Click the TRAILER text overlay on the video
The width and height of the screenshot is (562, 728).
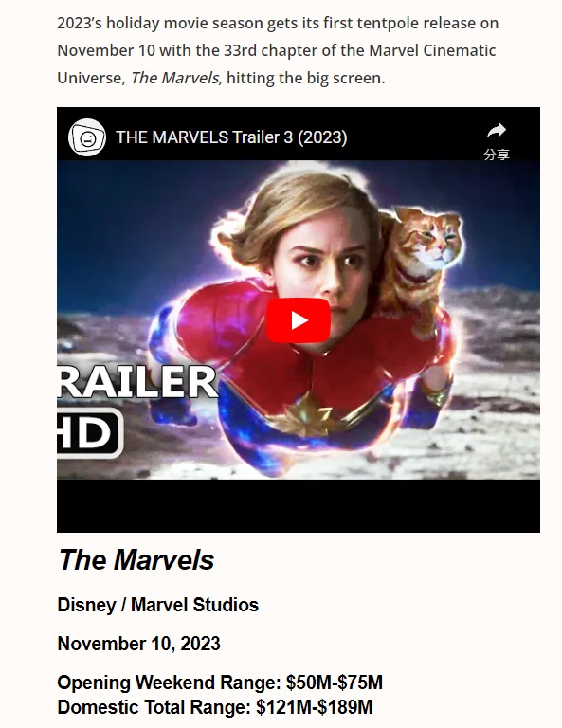[x=137, y=382]
